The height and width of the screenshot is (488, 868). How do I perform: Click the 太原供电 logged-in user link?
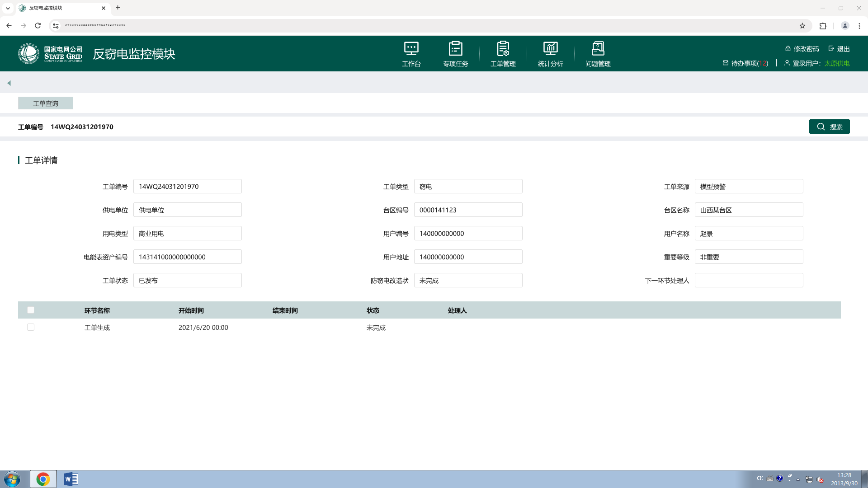836,63
